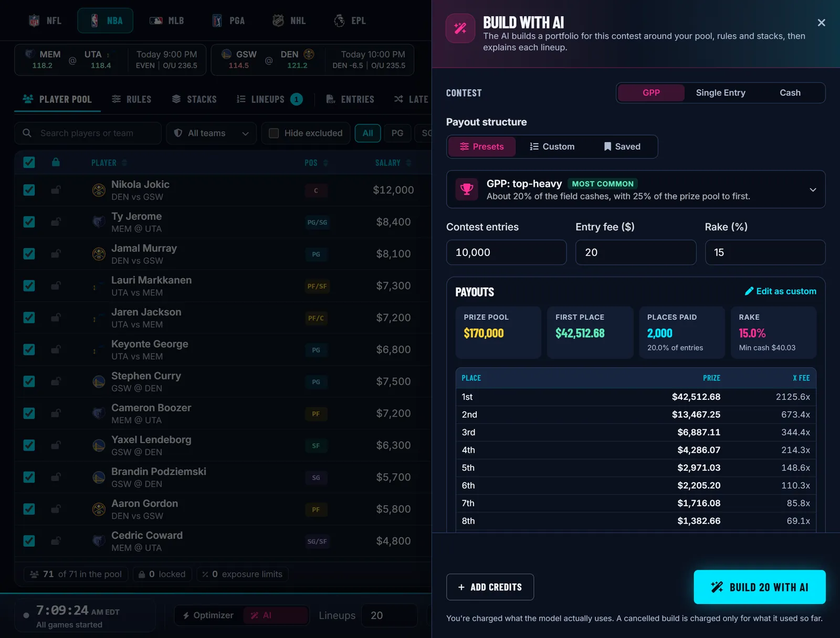This screenshot has height=638, width=840.
Task: Filter players by PG position
Action: pos(397,133)
